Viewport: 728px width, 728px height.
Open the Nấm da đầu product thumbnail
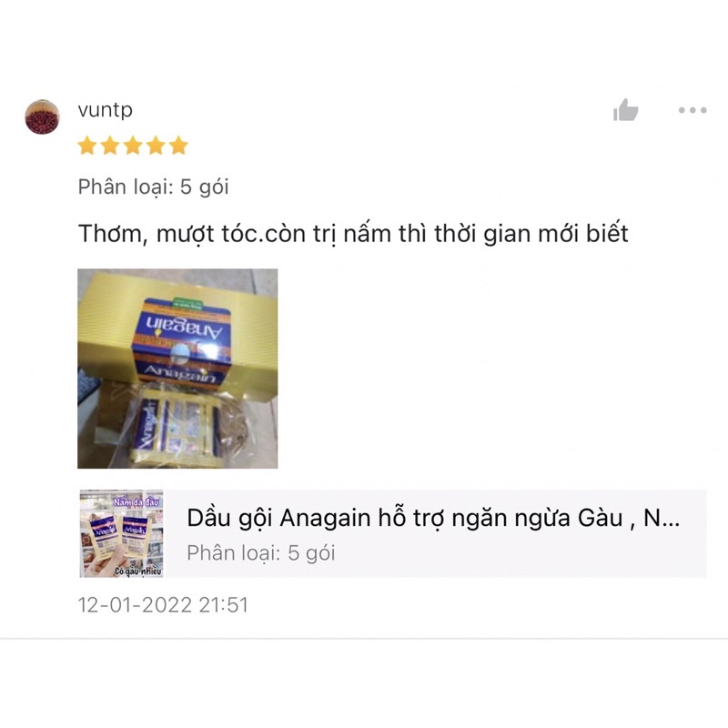(122, 533)
